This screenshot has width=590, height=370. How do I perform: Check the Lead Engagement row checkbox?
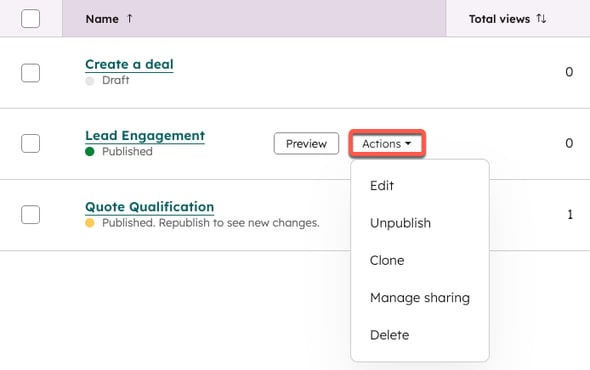coord(30,143)
